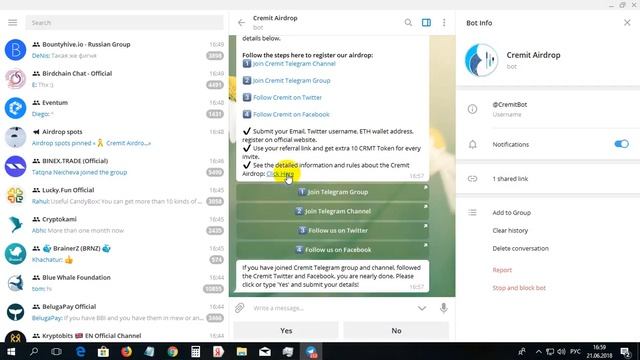Screen dimensions: 640x360
Task: Open Microsoft Store from the taskbar
Action: (103, 352)
